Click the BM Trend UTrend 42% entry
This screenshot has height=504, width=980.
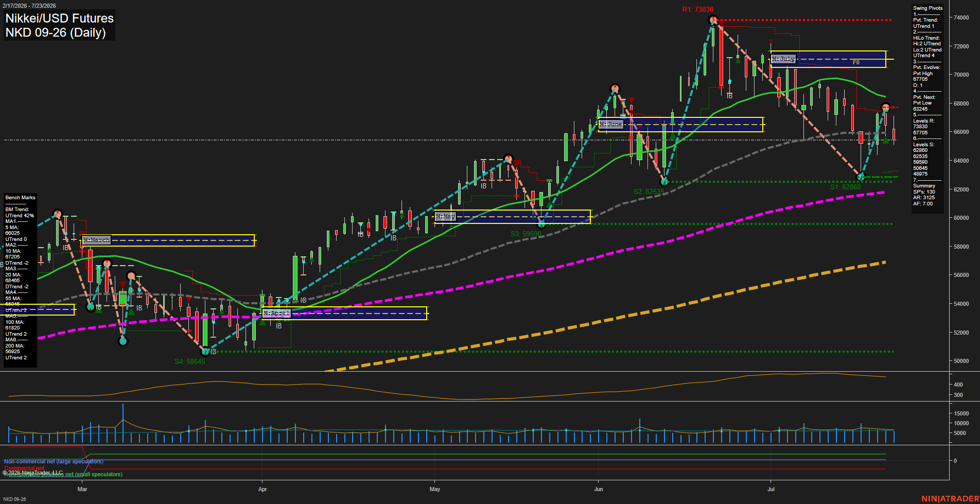coord(19,213)
